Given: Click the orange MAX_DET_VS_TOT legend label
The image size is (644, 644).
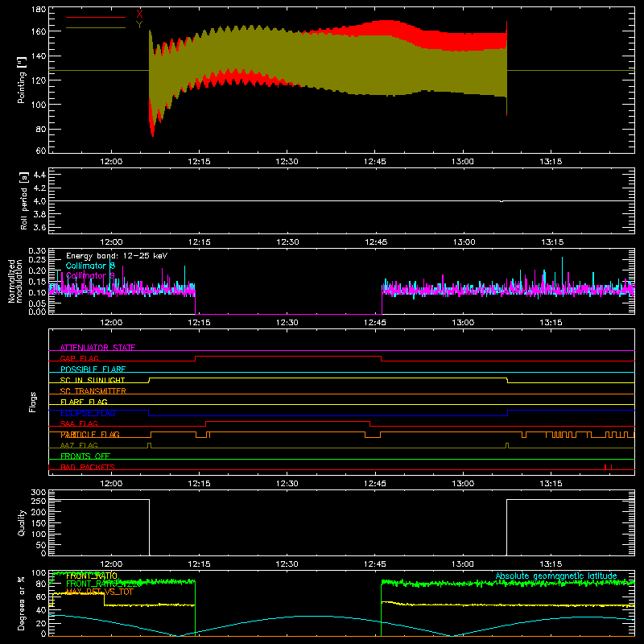Looking at the screenshot, I should (x=100, y=592).
